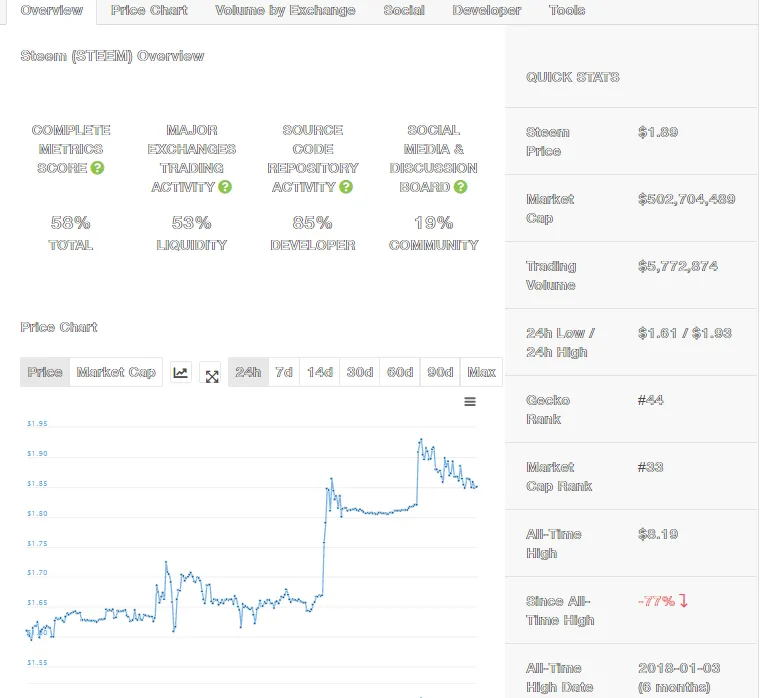Click the Steem (STEEM) Overview heading
760x698 pixels.
coord(112,56)
